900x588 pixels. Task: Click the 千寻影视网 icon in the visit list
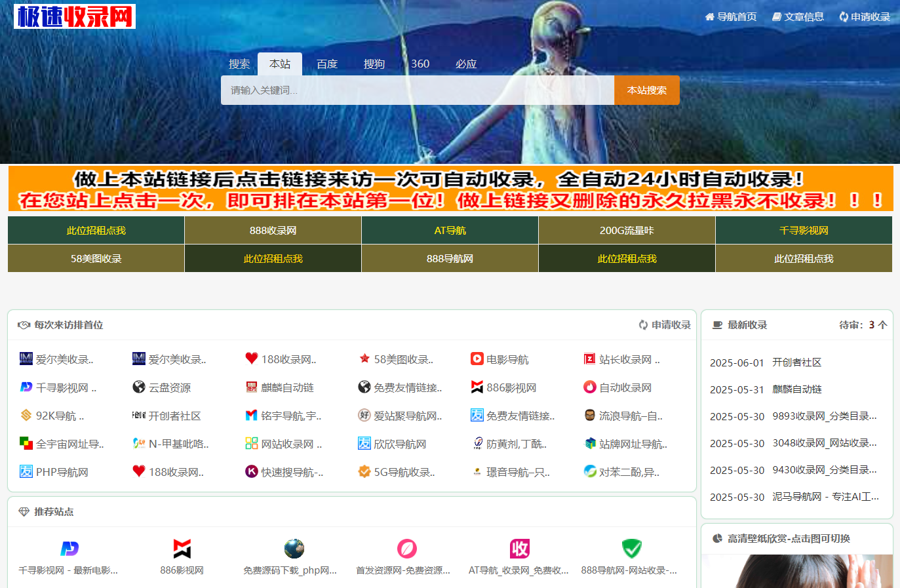[26, 387]
